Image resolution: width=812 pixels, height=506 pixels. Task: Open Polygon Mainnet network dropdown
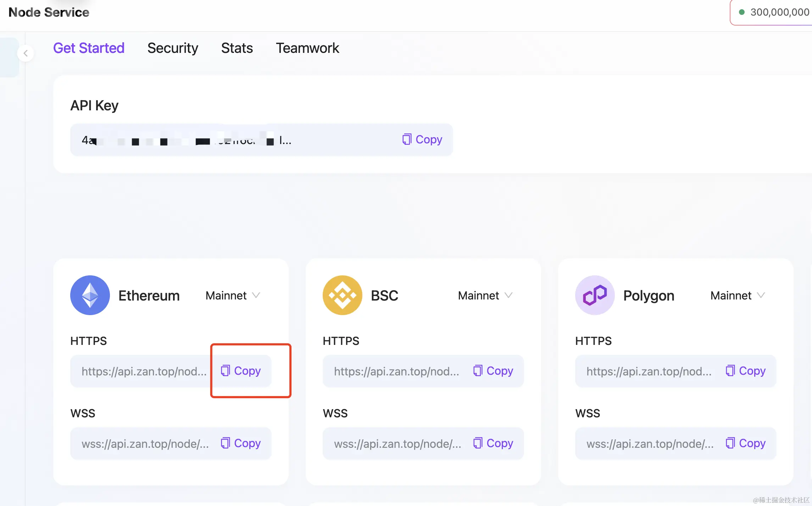click(738, 296)
